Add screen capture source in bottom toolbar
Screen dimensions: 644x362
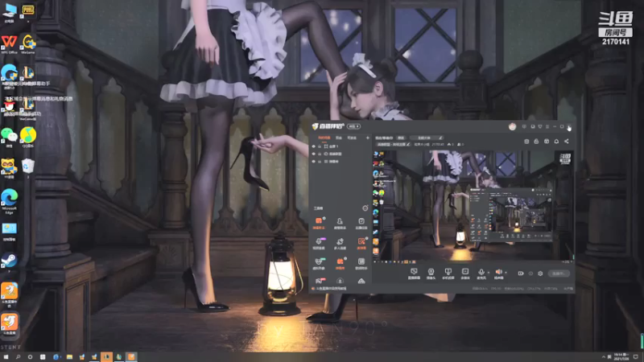coord(414,274)
